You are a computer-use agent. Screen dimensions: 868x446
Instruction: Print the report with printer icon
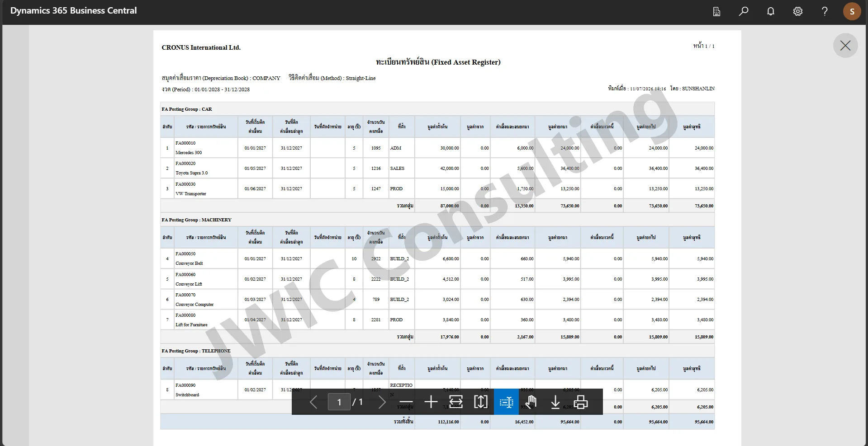point(581,402)
